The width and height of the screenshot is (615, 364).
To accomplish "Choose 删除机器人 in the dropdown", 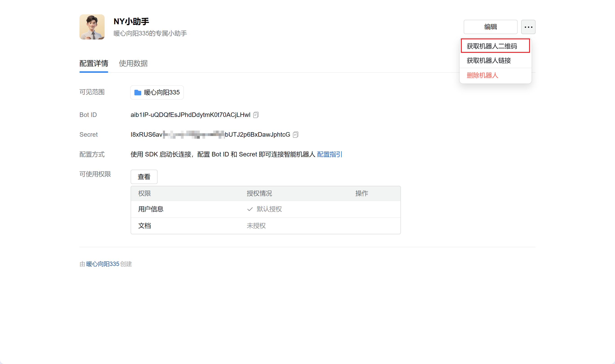I will click(x=482, y=75).
